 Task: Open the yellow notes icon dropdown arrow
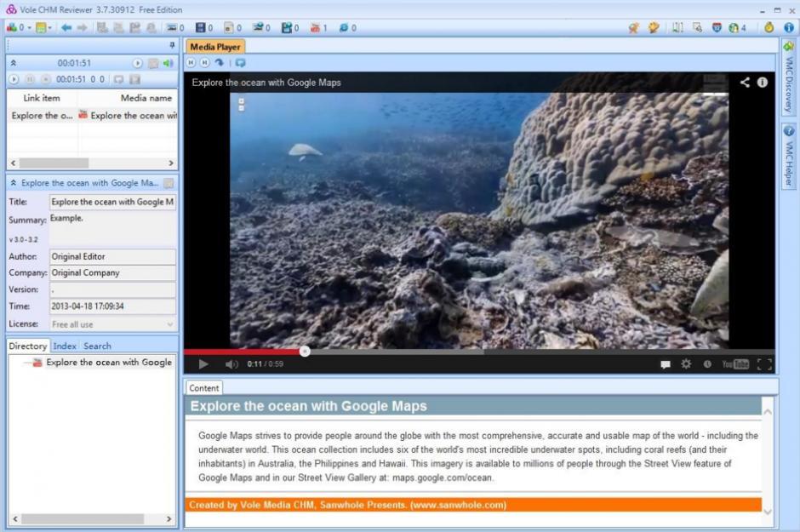(49, 28)
